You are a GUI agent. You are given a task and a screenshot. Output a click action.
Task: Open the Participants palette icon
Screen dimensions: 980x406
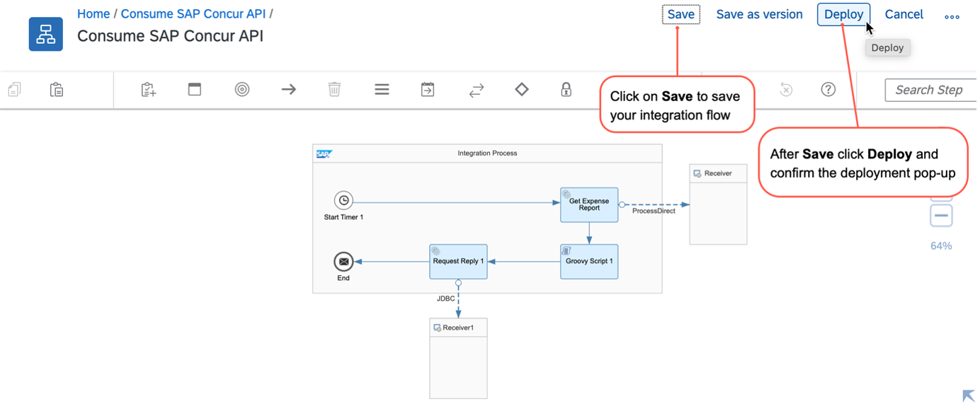[148, 90]
